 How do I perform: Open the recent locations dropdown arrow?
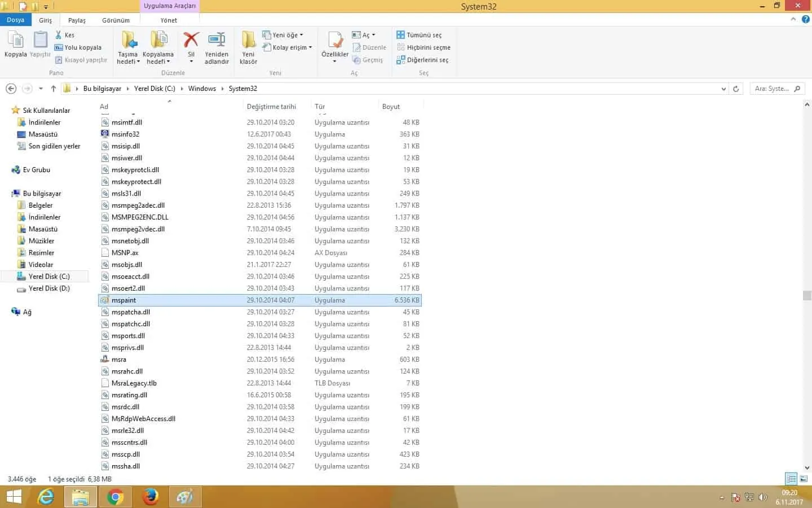click(x=41, y=89)
